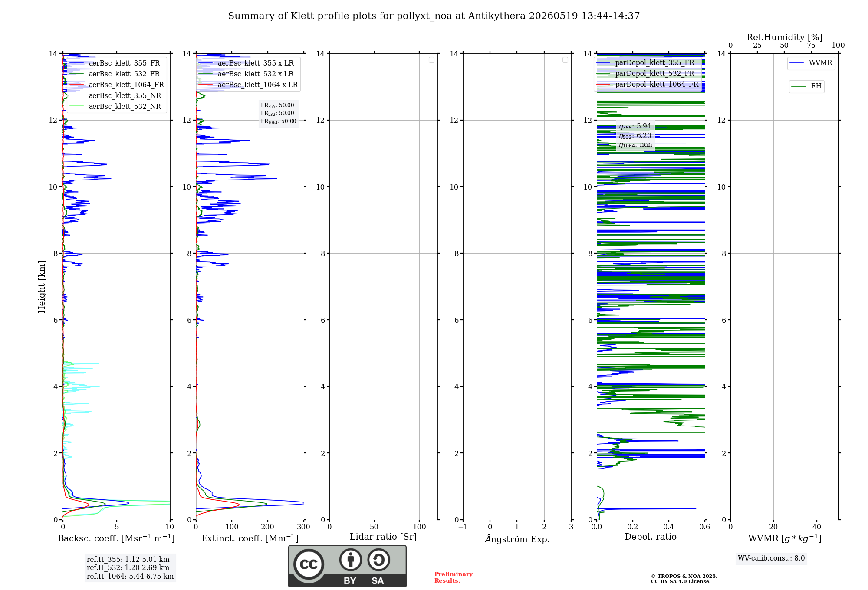Click the WV-calib.const.: 8.0 label

pyautogui.click(x=771, y=558)
